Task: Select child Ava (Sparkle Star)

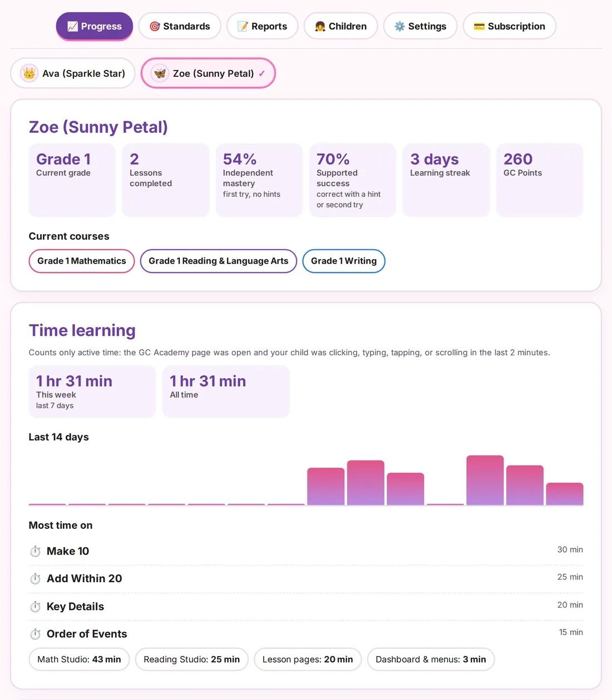Action: [73, 73]
